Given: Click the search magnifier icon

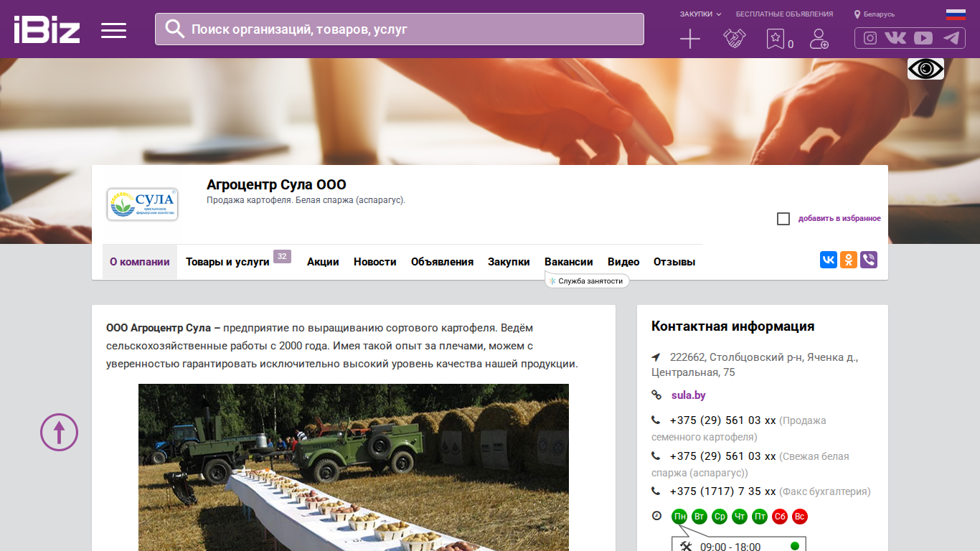Looking at the screenshot, I should pos(175,29).
